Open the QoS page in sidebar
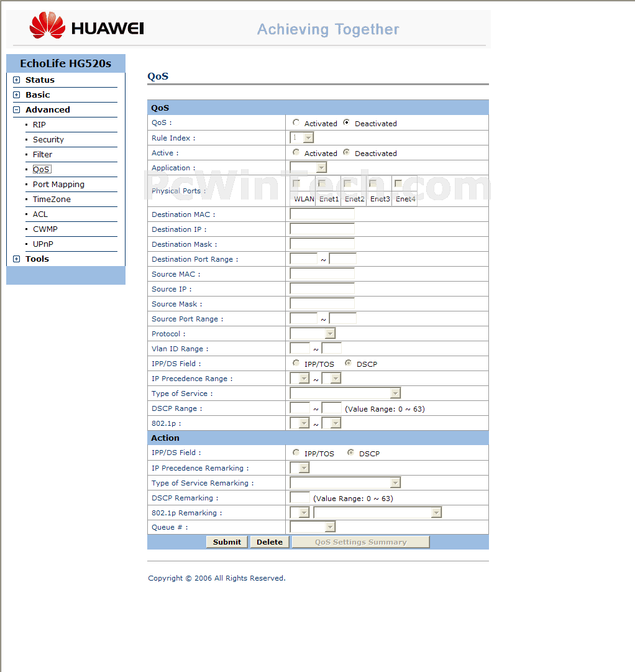The image size is (635, 672). point(42,169)
